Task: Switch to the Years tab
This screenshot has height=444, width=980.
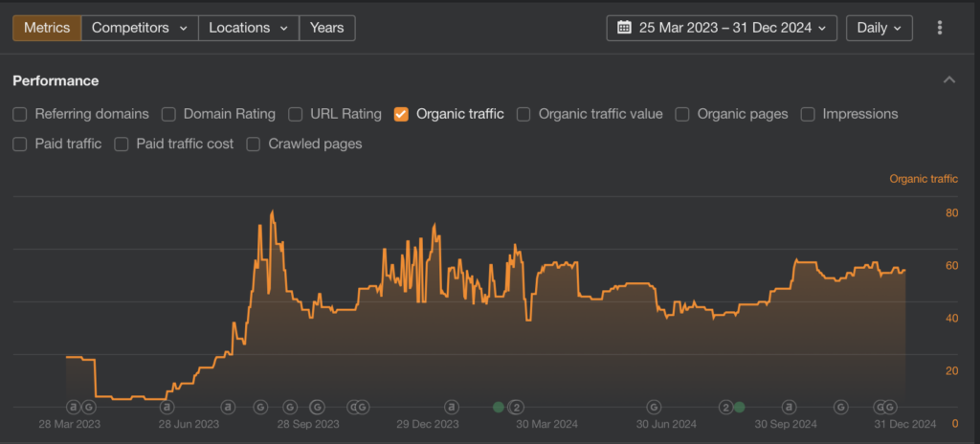Action: 326,28
